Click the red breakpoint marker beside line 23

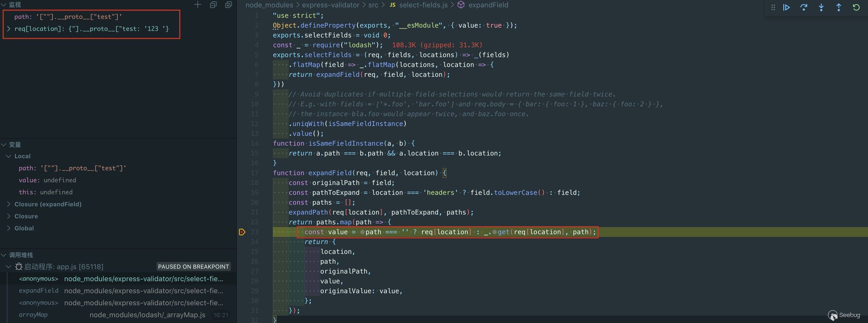[x=242, y=232]
